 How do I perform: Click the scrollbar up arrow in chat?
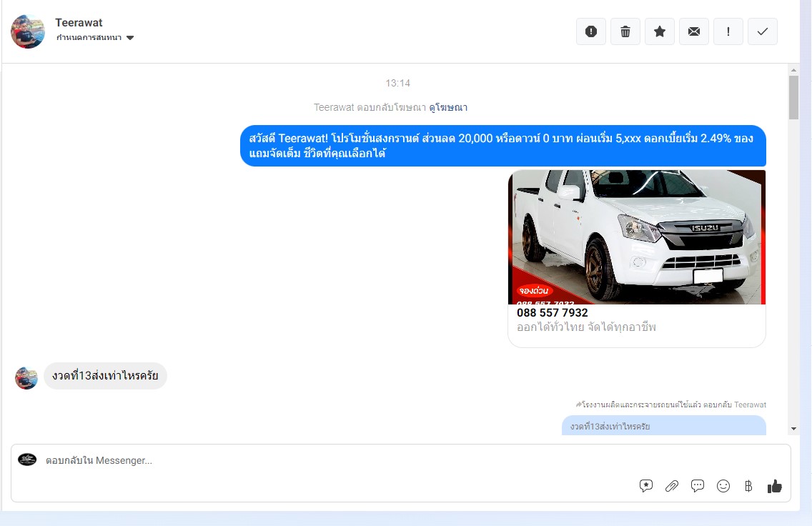[793, 70]
